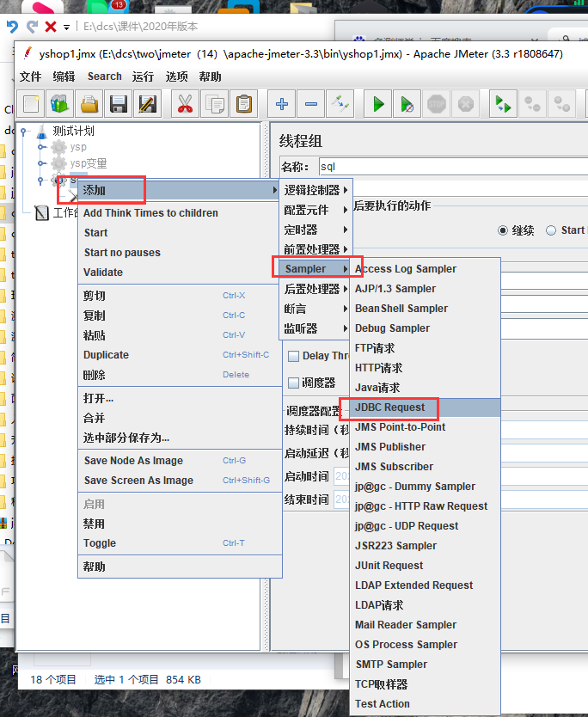This screenshot has height=717, width=588.
Task: Click the Remote shutdown all icon
Action: [x=562, y=104]
